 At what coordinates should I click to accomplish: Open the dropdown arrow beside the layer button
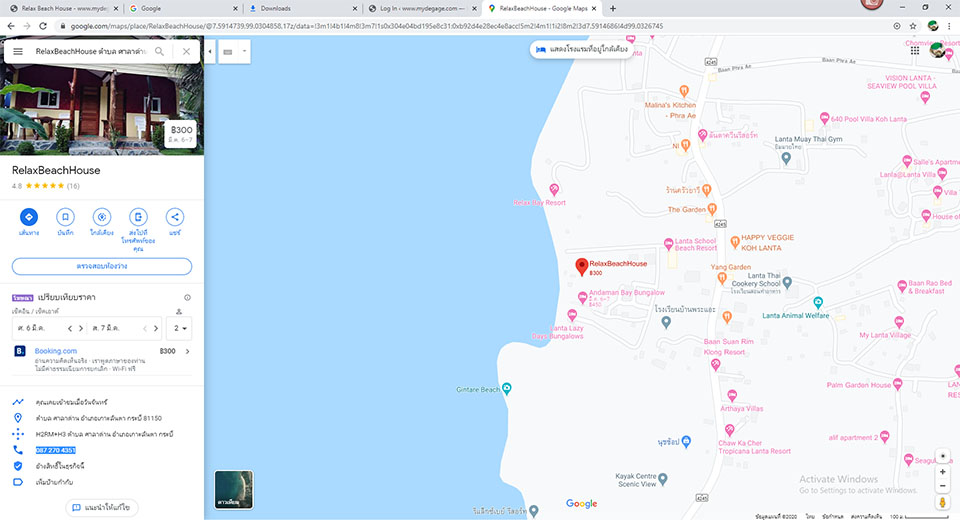(244, 51)
